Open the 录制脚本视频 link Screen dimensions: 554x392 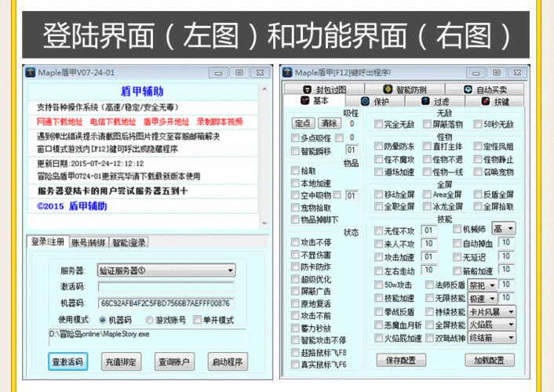point(220,122)
